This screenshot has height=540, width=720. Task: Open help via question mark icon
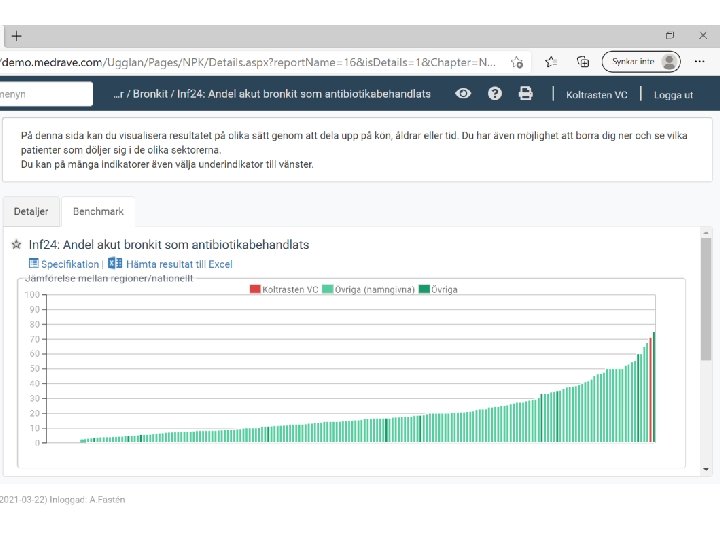tap(494, 93)
